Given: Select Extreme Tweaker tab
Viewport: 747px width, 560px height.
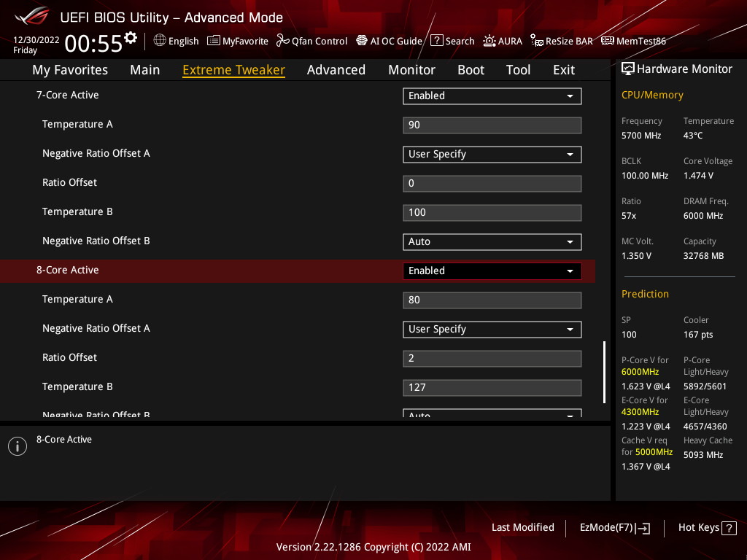Looking at the screenshot, I should tap(234, 70).
